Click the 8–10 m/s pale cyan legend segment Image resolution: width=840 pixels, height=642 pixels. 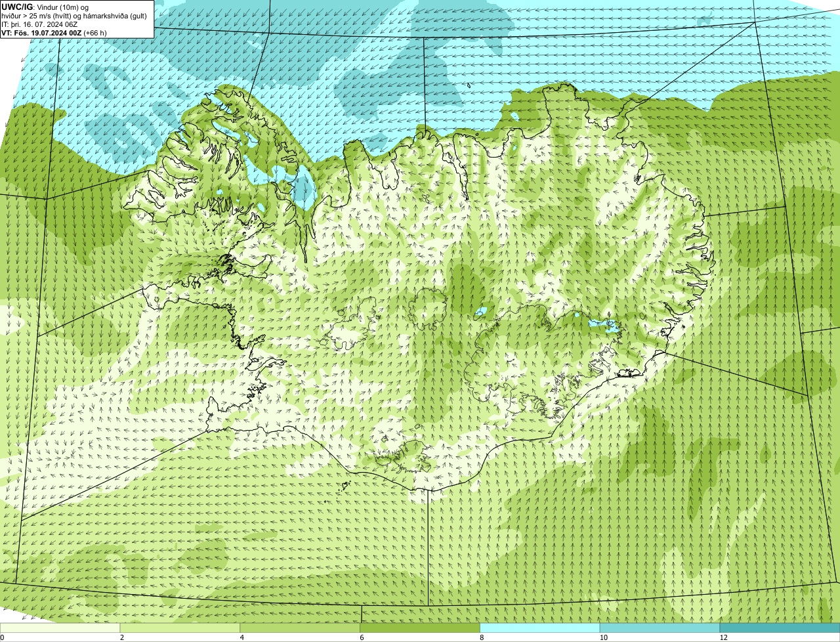coord(540,628)
